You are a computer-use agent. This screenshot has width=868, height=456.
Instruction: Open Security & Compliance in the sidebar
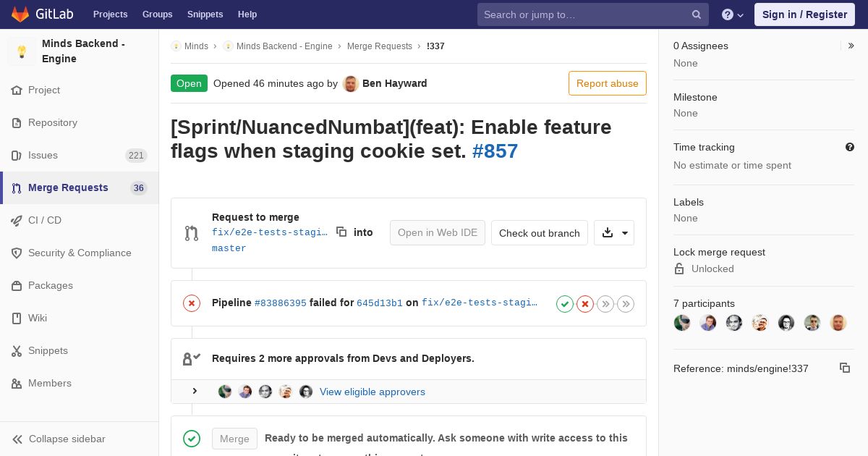[80, 253]
